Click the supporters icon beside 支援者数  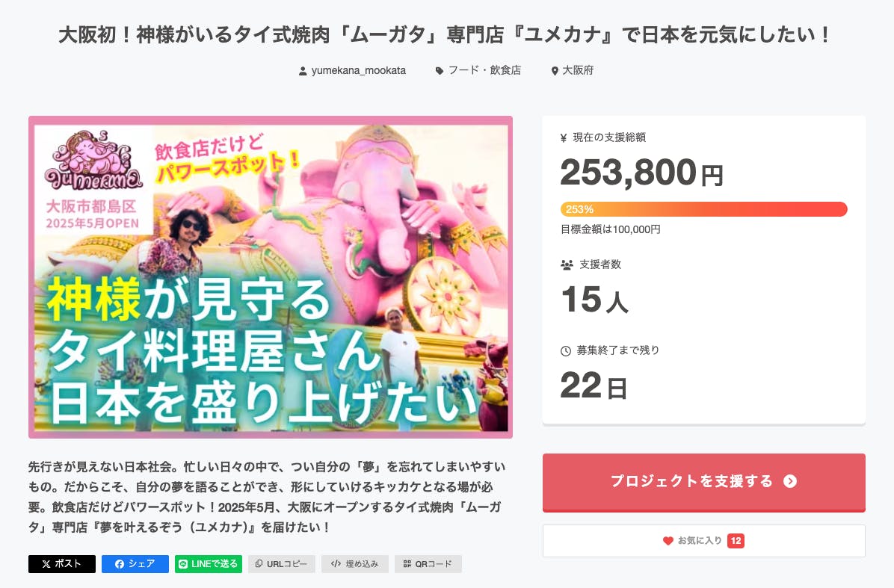coord(566,264)
